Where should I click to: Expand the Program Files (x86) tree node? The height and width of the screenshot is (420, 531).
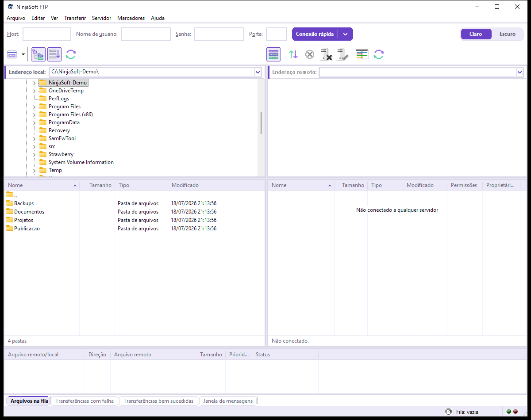click(34, 115)
